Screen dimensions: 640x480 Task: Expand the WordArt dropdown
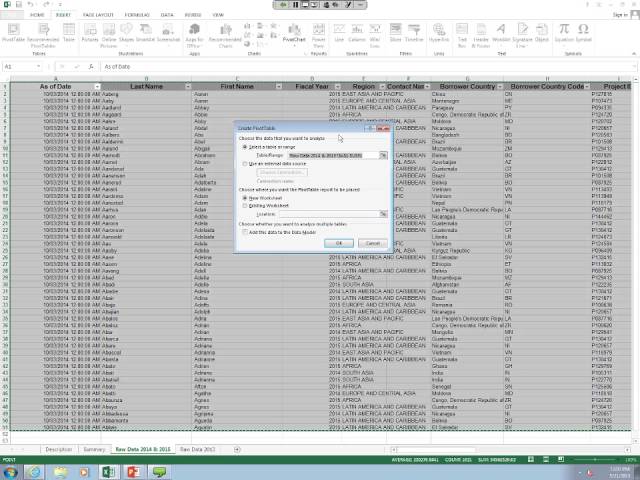pos(501,44)
